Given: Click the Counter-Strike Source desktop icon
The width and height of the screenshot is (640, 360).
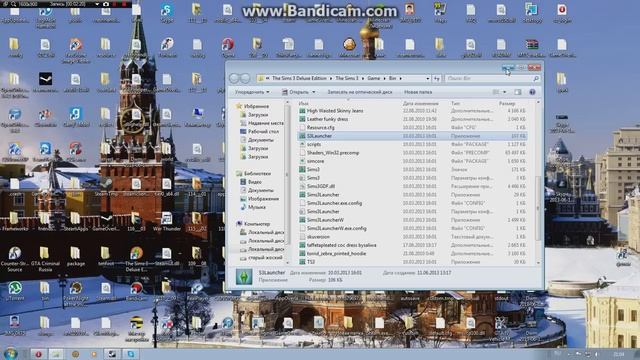Looking at the screenshot, I should pos(15,259).
